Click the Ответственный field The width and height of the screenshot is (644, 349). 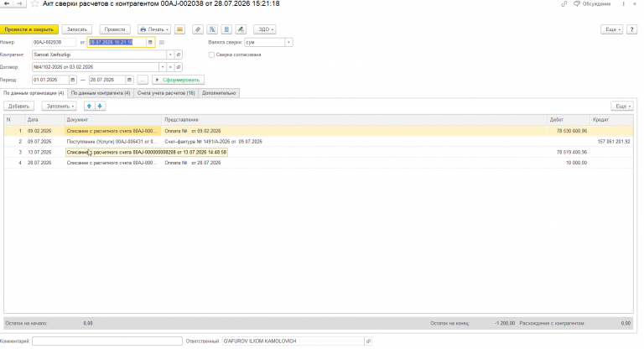[293, 341]
